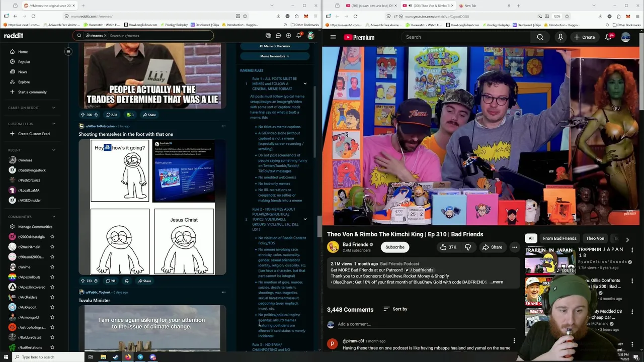
Task: Share the Shooting themselves post
Action: coord(144,281)
